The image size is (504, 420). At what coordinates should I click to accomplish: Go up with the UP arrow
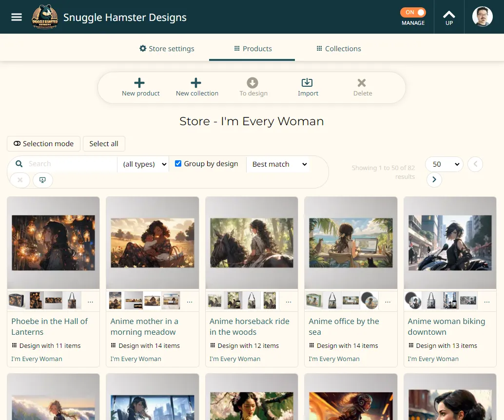pyautogui.click(x=449, y=18)
